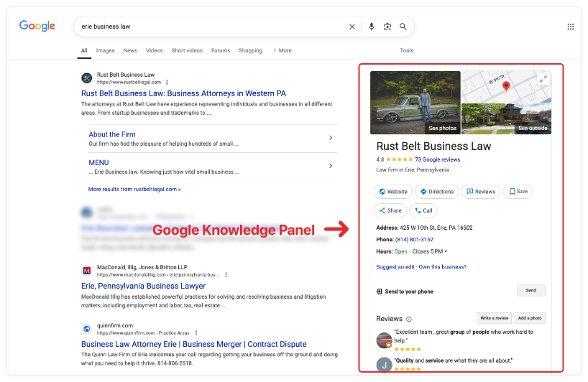
Task: Start voice search with microphone icon
Action: click(371, 27)
